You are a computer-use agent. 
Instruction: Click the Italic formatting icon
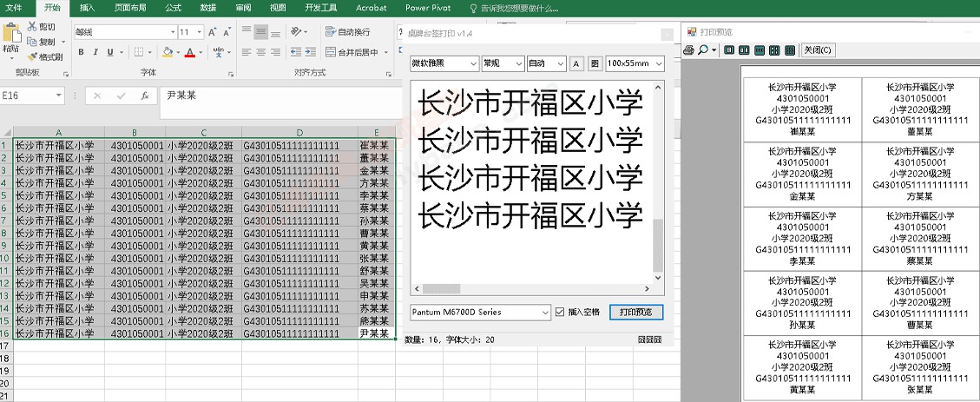[96, 52]
